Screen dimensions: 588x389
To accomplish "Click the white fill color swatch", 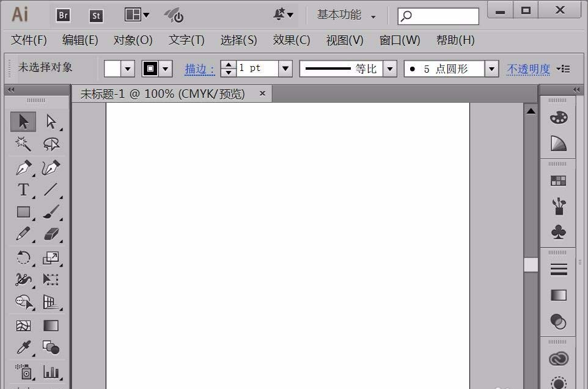I will tap(112, 69).
